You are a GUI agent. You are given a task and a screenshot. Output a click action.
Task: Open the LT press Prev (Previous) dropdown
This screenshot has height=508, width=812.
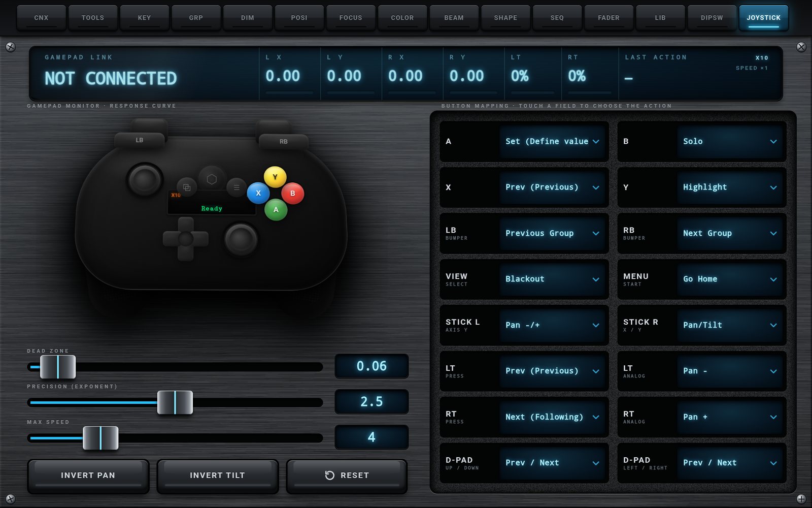pyautogui.click(x=553, y=371)
